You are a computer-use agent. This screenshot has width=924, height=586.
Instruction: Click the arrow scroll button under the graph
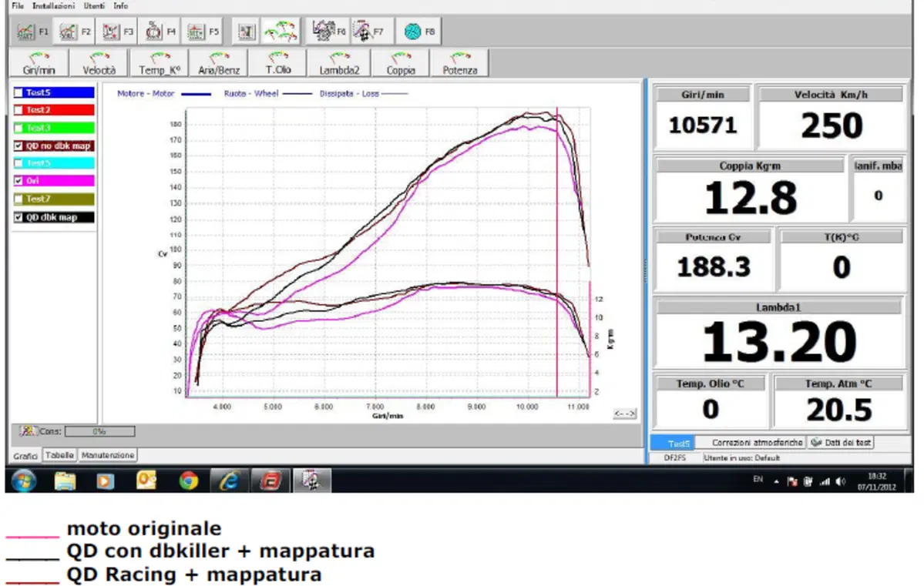(x=625, y=414)
